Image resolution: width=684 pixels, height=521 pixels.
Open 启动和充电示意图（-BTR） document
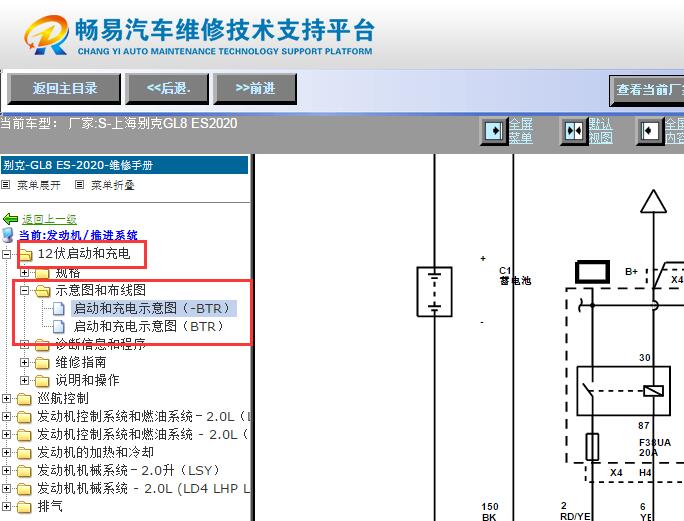[x=154, y=308]
